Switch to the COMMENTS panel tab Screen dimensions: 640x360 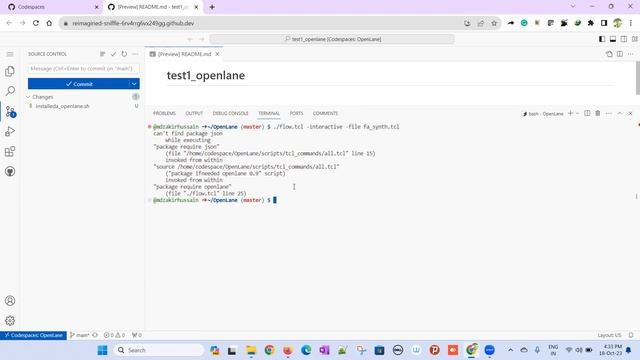325,113
